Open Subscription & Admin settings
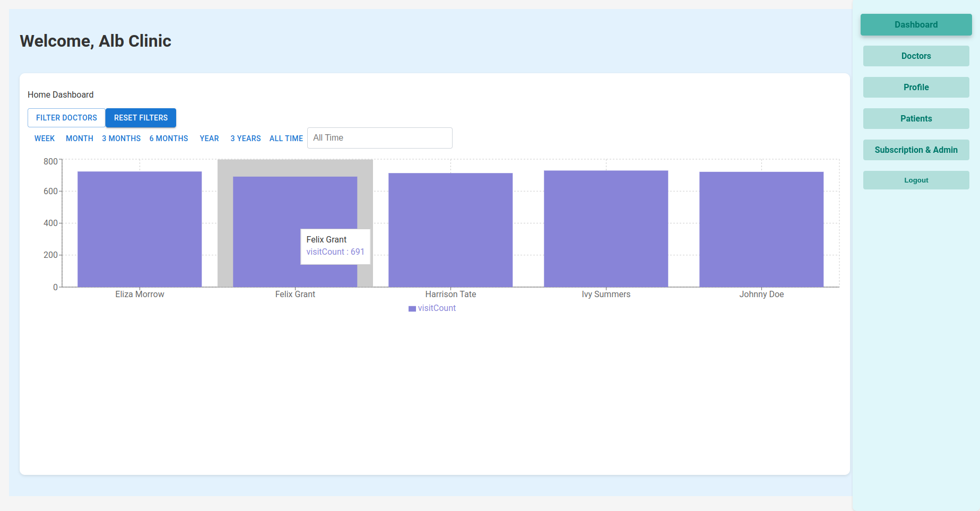Screen dimensions: 980x511 pos(916,150)
